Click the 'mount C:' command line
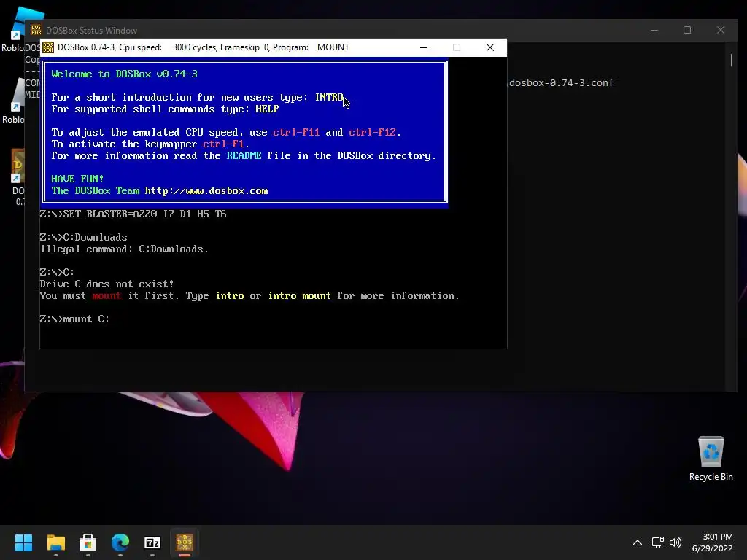 pyautogui.click(x=74, y=319)
